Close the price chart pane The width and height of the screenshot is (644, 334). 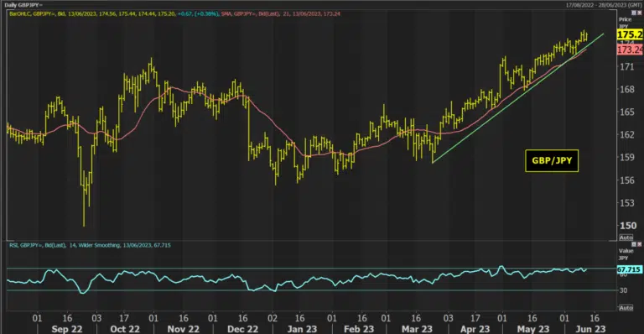point(639,13)
